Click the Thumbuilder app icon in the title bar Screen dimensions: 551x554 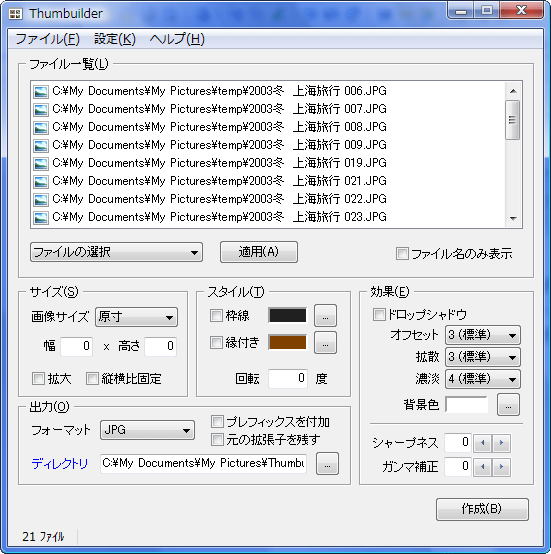pyautogui.click(x=15, y=14)
